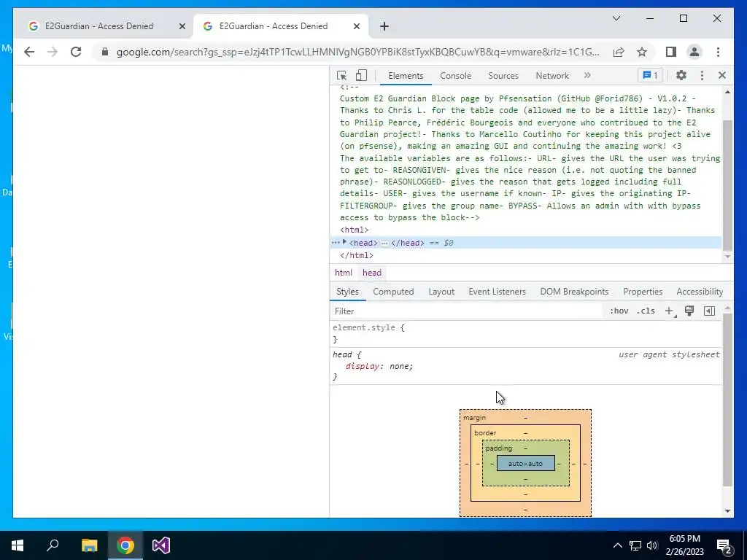
Task: Edit the none property value
Action: click(x=399, y=366)
